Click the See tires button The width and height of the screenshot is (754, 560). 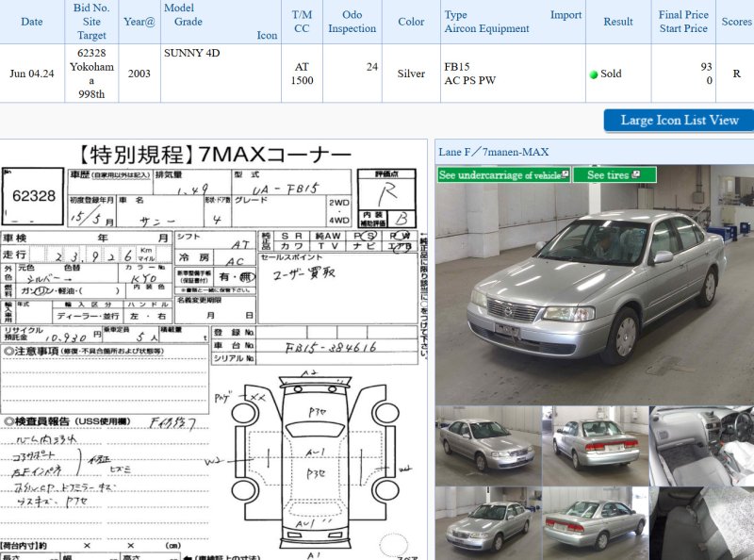(x=608, y=175)
